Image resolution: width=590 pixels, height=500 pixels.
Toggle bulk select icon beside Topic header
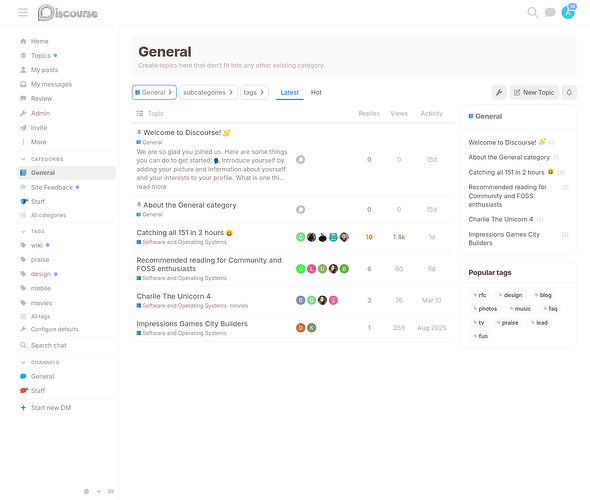click(x=140, y=114)
